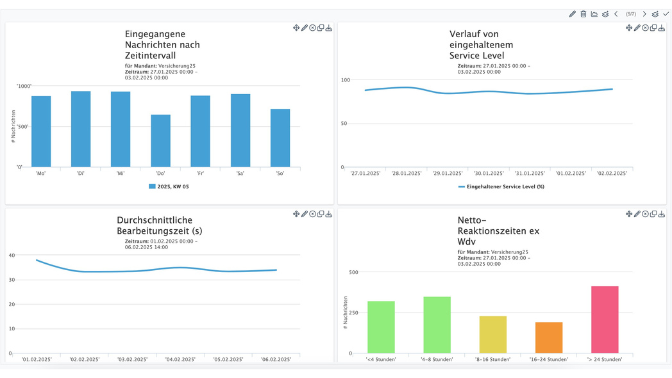Toggle the '2025, KW 05' legend entry
Screen dimensions: 672x378
coord(169,186)
